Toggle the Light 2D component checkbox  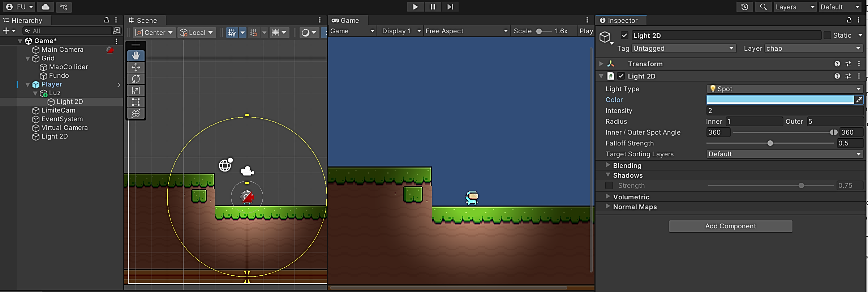[x=621, y=76]
